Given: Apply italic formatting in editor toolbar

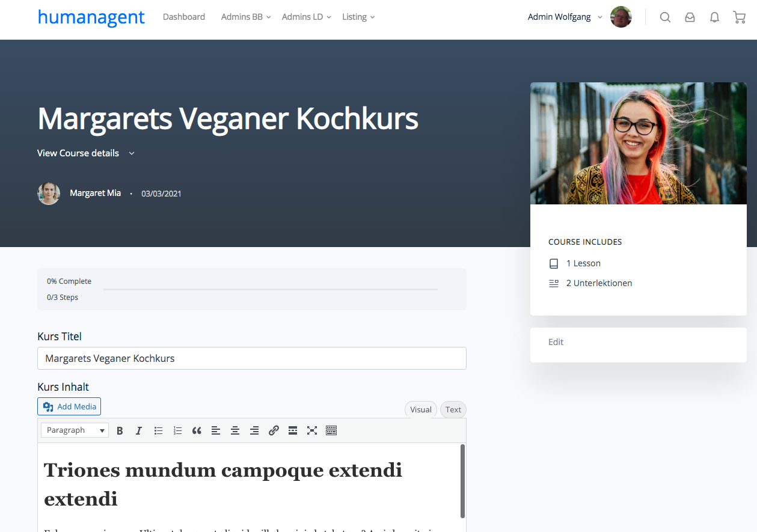Looking at the screenshot, I should [139, 430].
